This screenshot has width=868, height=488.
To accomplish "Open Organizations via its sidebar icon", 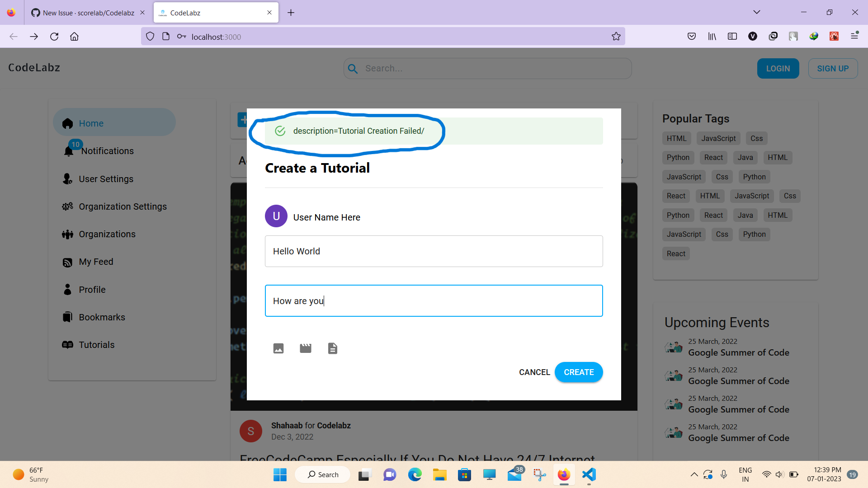I will (x=67, y=234).
